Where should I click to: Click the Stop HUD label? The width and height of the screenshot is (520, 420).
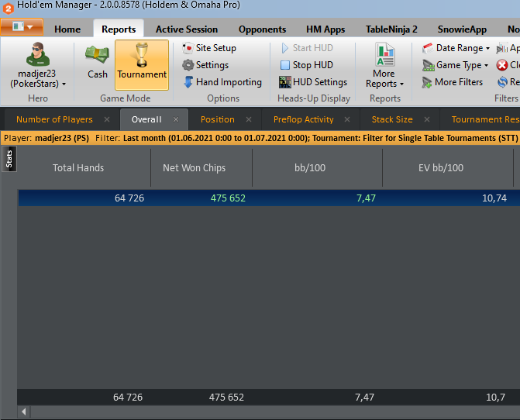pyautogui.click(x=313, y=65)
